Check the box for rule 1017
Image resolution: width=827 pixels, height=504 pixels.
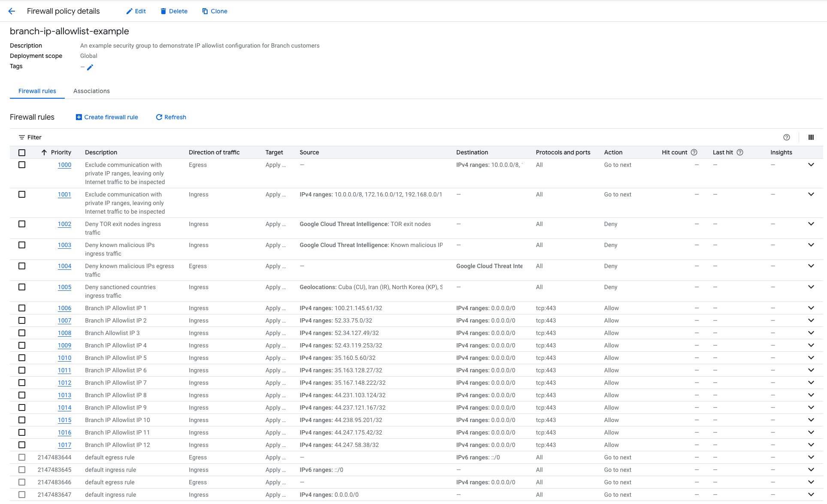click(22, 445)
